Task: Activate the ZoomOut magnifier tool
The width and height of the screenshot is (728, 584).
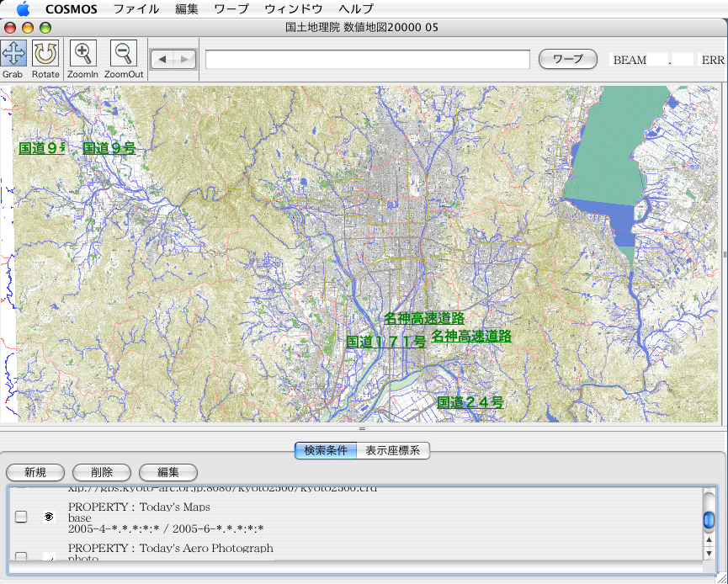Action: [x=124, y=53]
